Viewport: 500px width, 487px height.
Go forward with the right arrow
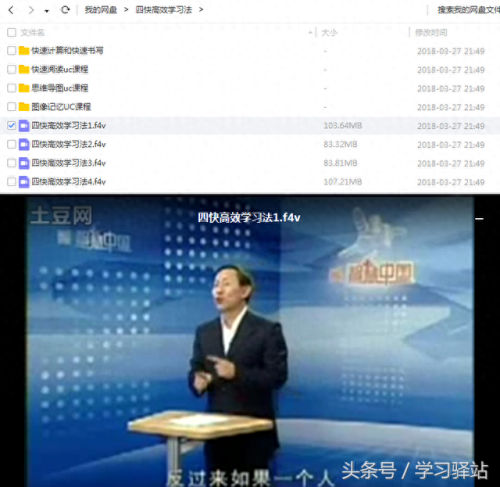pos(31,10)
